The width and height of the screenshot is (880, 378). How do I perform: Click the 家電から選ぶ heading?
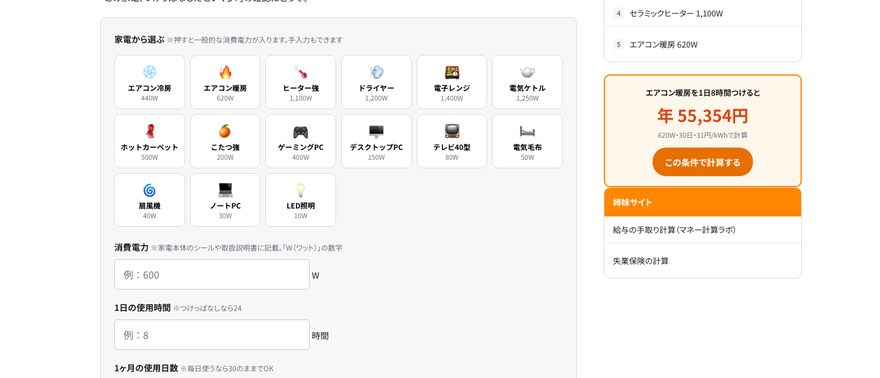139,40
